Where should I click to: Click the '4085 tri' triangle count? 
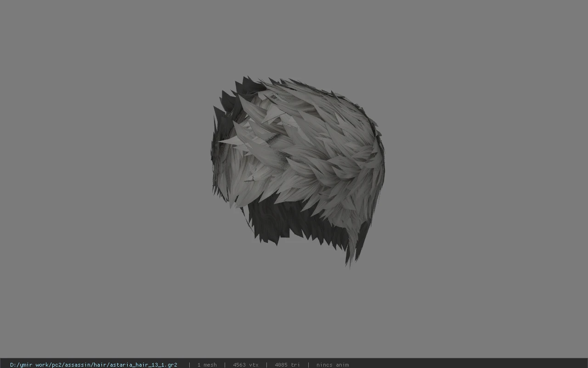tap(287, 365)
